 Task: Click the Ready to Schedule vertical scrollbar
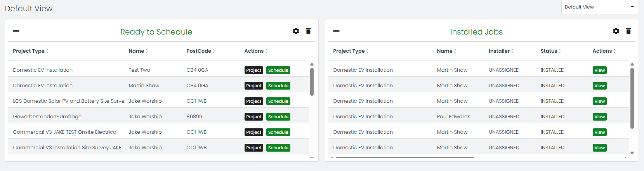click(312, 82)
